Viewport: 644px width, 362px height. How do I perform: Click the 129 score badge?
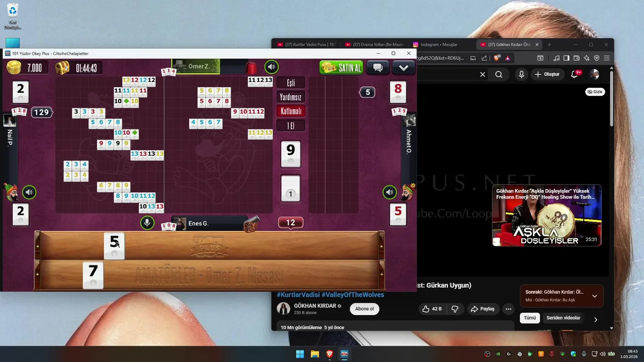[42, 112]
